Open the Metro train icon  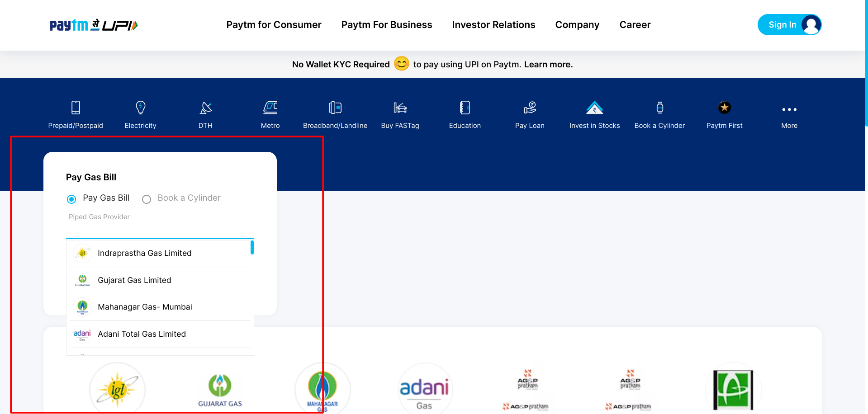click(270, 108)
